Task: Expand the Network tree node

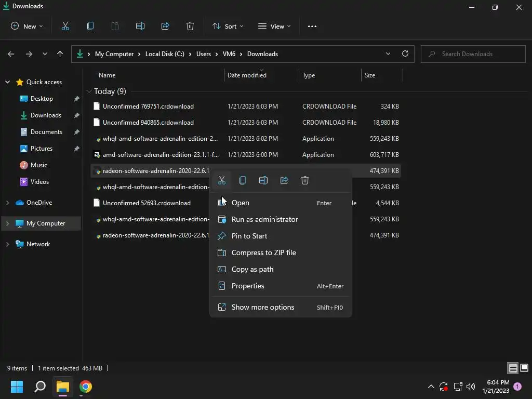Action: tap(7, 244)
